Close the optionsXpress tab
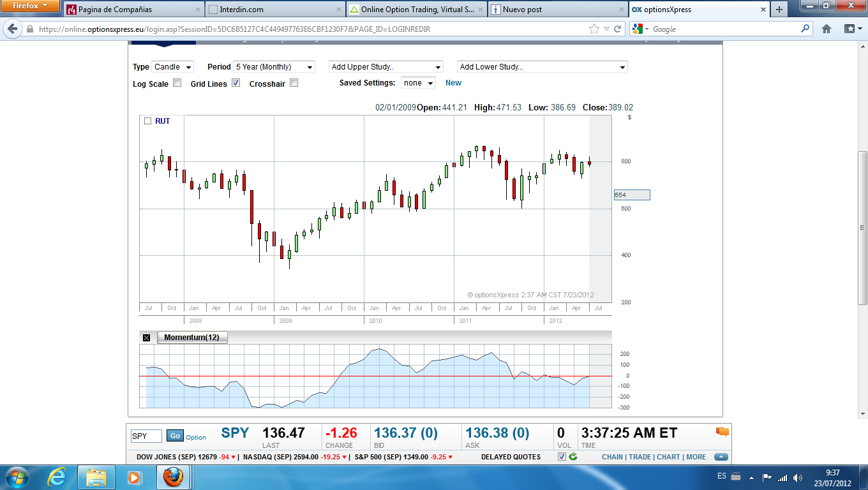The image size is (868, 490). pyautogui.click(x=762, y=10)
